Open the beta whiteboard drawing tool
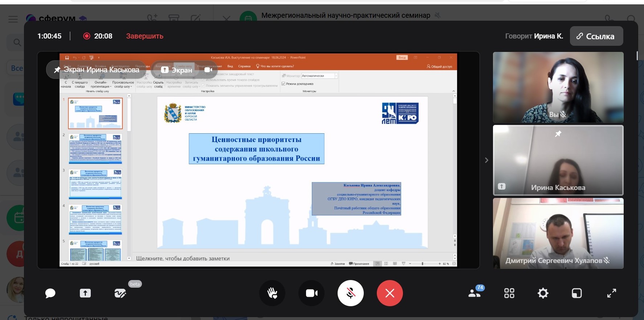The height and width of the screenshot is (320, 644). tap(120, 293)
